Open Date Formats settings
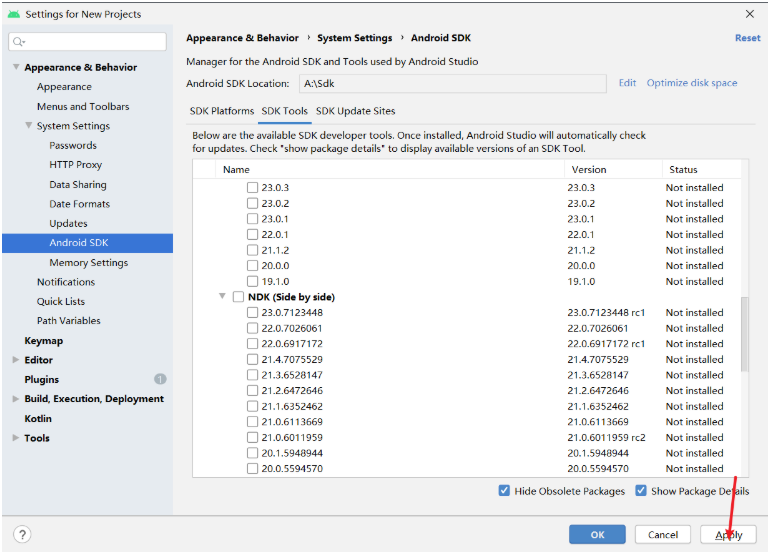The height and width of the screenshot is (552, 771). click(80, 203)
